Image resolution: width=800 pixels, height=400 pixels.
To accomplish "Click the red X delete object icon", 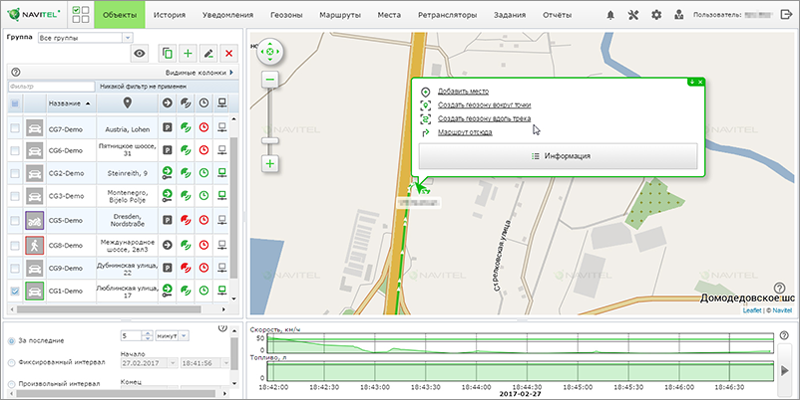I will pyautogui.click(x=230, y=53).
